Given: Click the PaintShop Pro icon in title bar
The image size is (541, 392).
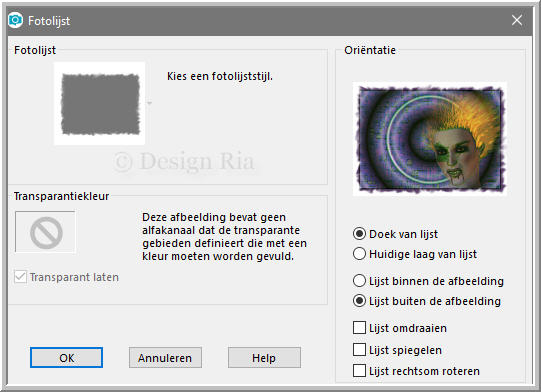Looking at the screenshot, I should coord(15,20).
